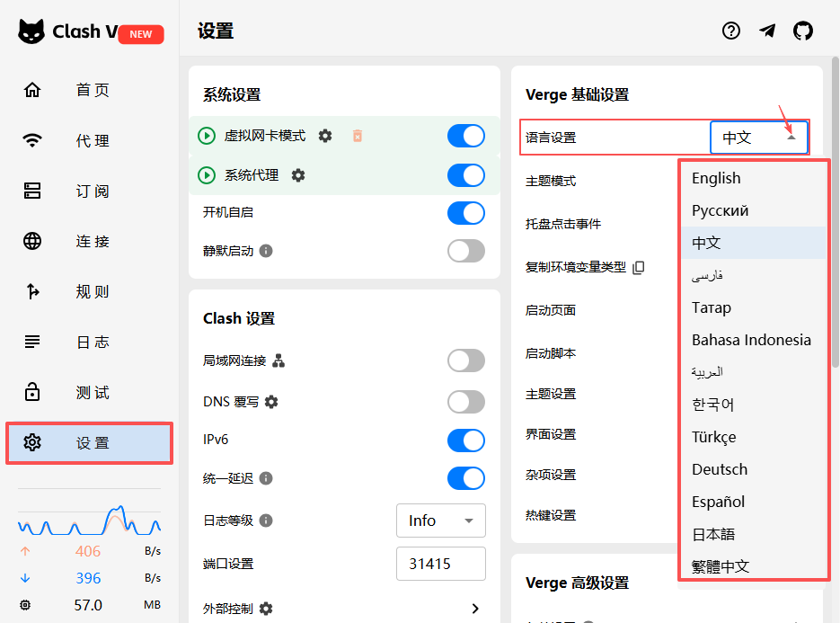Click the info icon beside 日志等级

[266, 520]
